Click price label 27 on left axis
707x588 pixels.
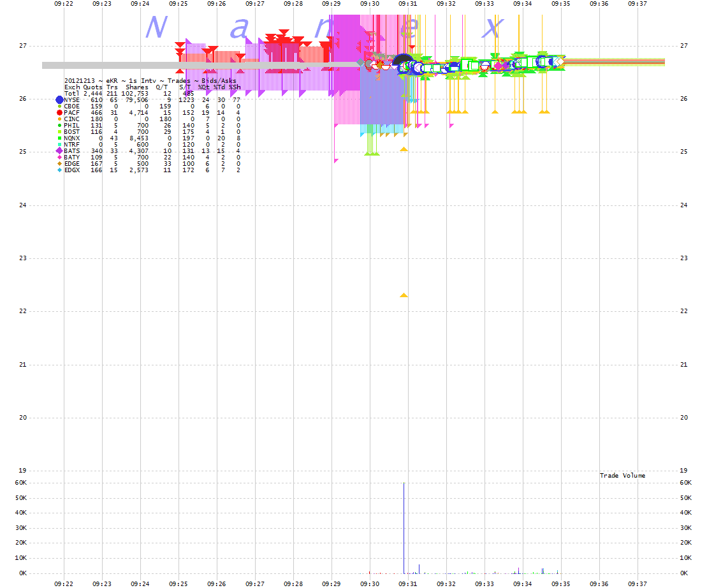click(x=22, y=45)
